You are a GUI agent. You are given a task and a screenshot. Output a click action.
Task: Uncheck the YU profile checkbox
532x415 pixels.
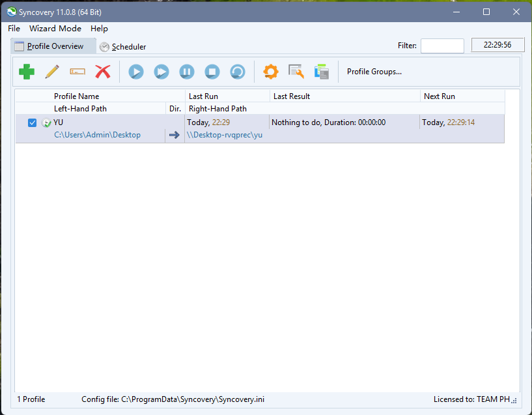click(32, 122)
